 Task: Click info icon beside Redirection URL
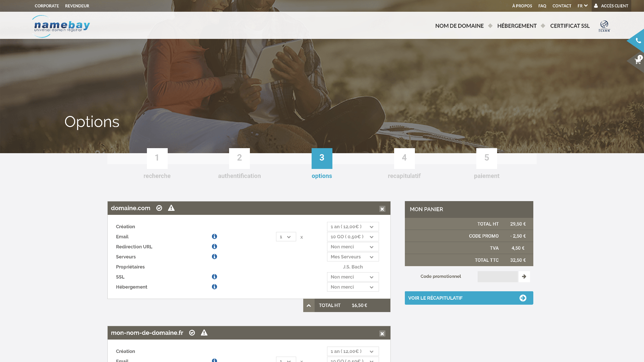click(x=214, y=247)
